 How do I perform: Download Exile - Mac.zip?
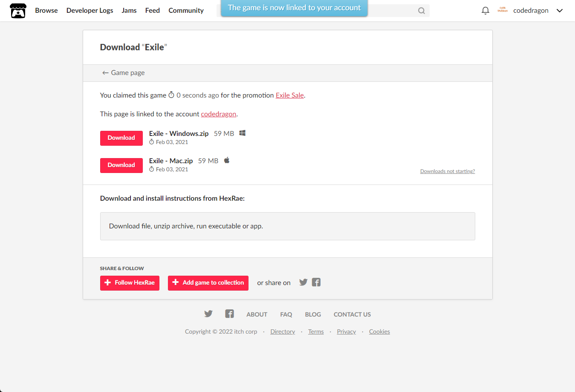coord(121,165)
